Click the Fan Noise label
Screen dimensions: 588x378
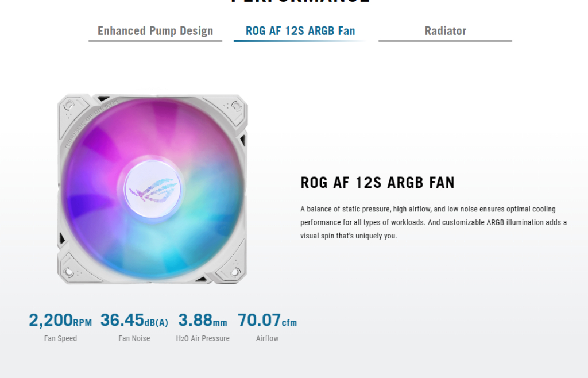134,338
